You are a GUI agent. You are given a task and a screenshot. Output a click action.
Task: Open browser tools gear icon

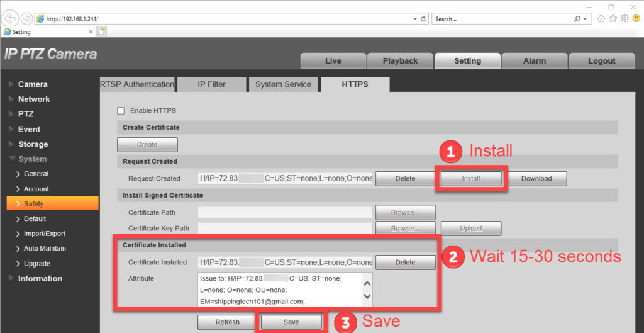[x=625, y=19]
